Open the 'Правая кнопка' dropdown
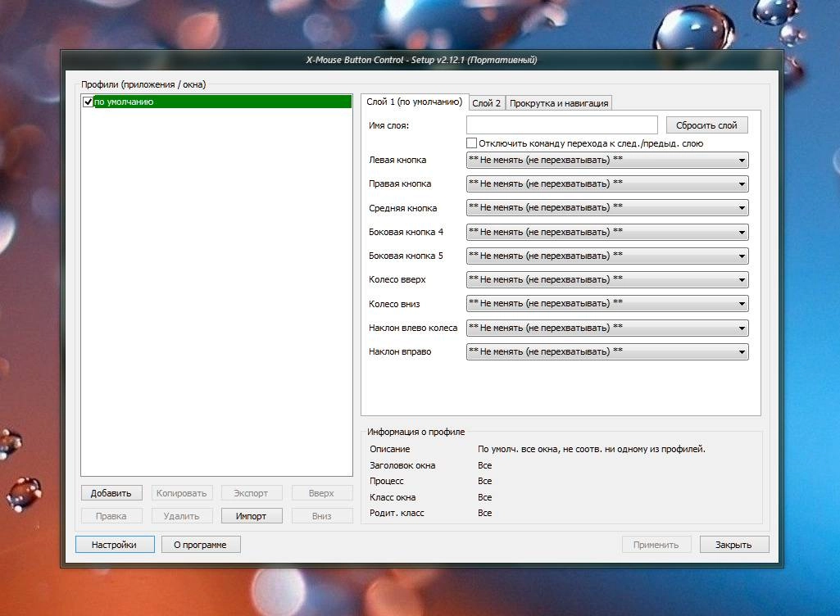Screen dimensions: 840x616 (x=607, y=183)
